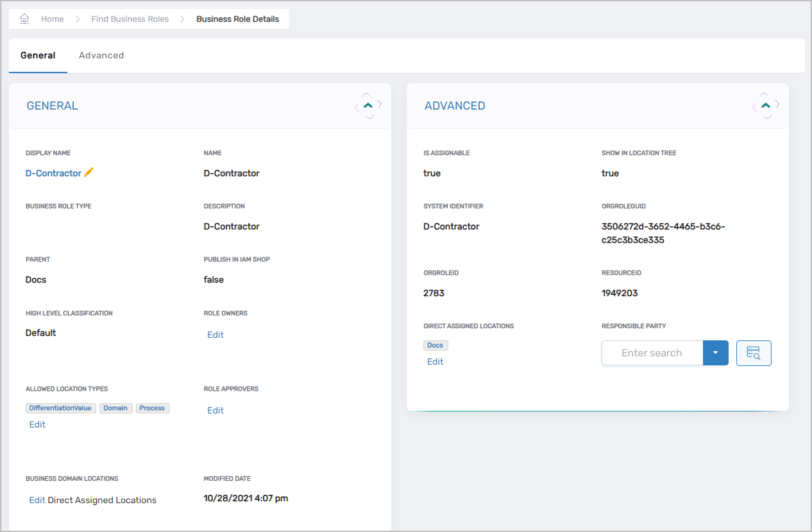The image size is (812, 532).
Task: Edit Direct Assigned Locations under the Docs tag
Action: tap(435, 362)
